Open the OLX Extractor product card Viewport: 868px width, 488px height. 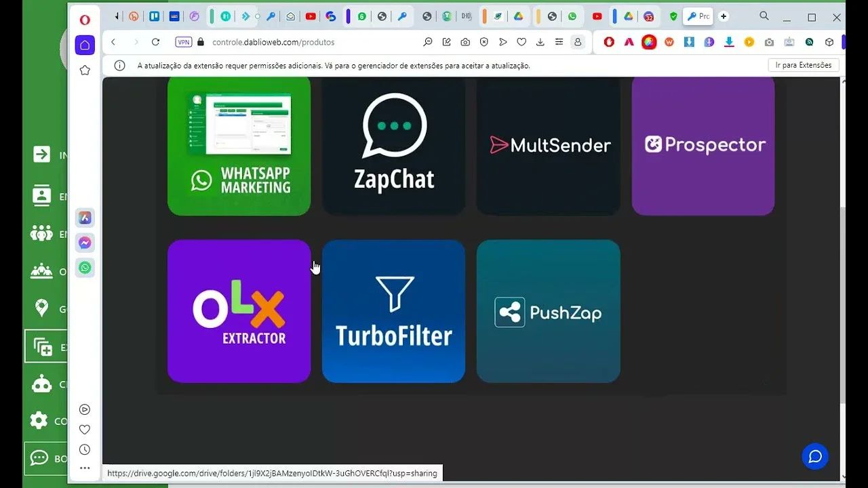[x=239, y=311]
